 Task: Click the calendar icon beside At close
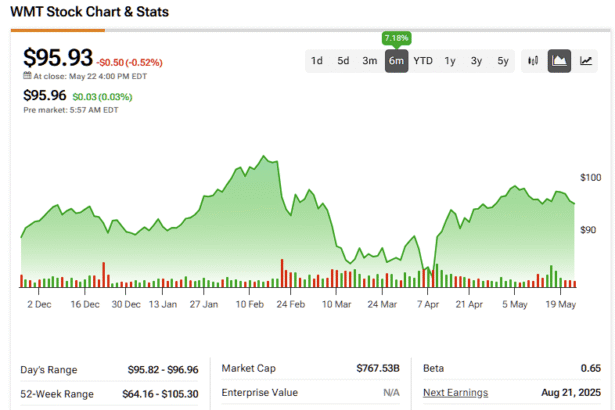point(27,76)
